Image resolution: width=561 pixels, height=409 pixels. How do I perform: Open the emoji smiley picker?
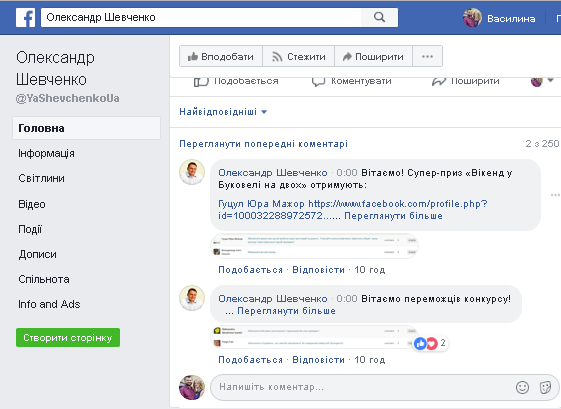(x=522, y=387)
